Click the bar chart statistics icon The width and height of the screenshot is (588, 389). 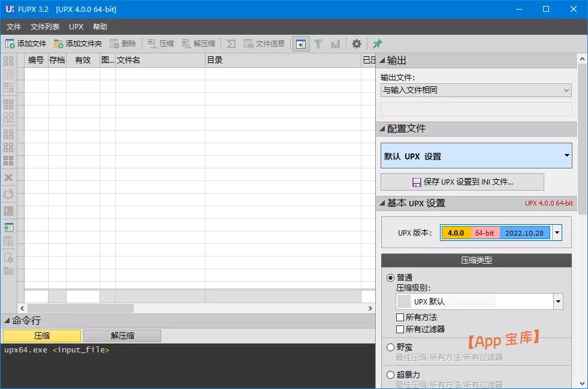(336, 44)
